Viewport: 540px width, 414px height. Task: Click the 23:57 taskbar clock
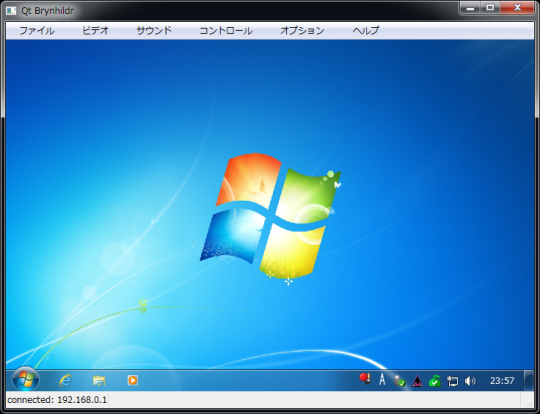click(x=502, y=381)
